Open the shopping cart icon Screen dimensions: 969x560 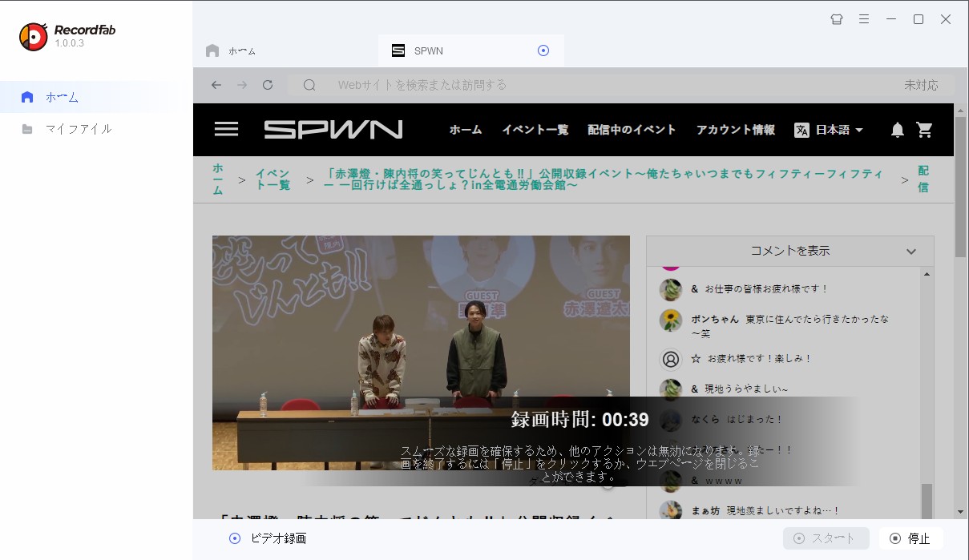[x=925, y=130]
